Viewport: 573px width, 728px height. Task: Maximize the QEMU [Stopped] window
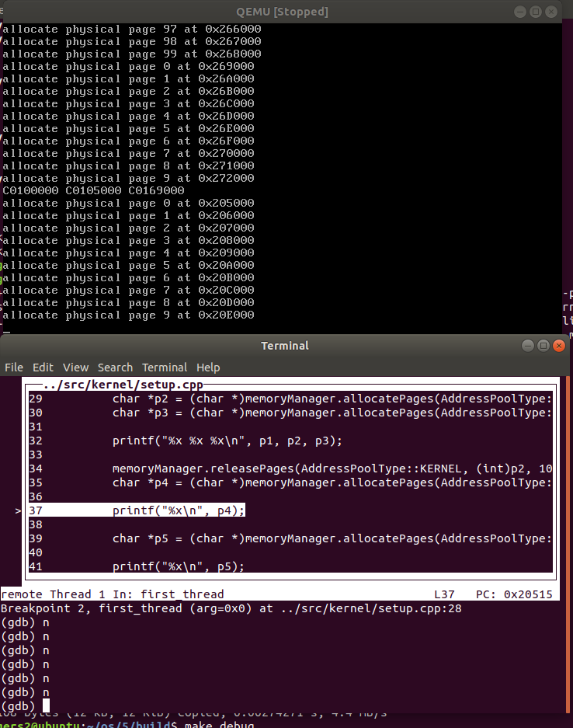pyautogui.click(x=535, y=12)
